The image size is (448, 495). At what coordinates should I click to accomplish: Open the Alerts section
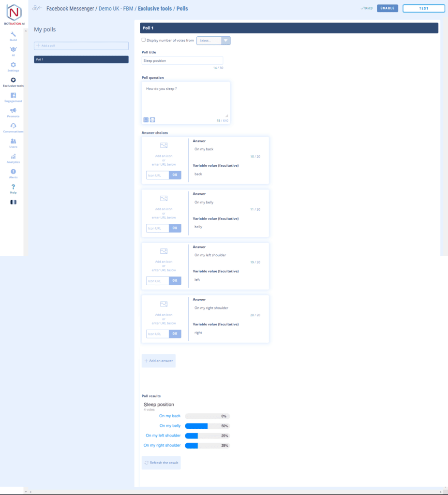click(x=13, y=174)
